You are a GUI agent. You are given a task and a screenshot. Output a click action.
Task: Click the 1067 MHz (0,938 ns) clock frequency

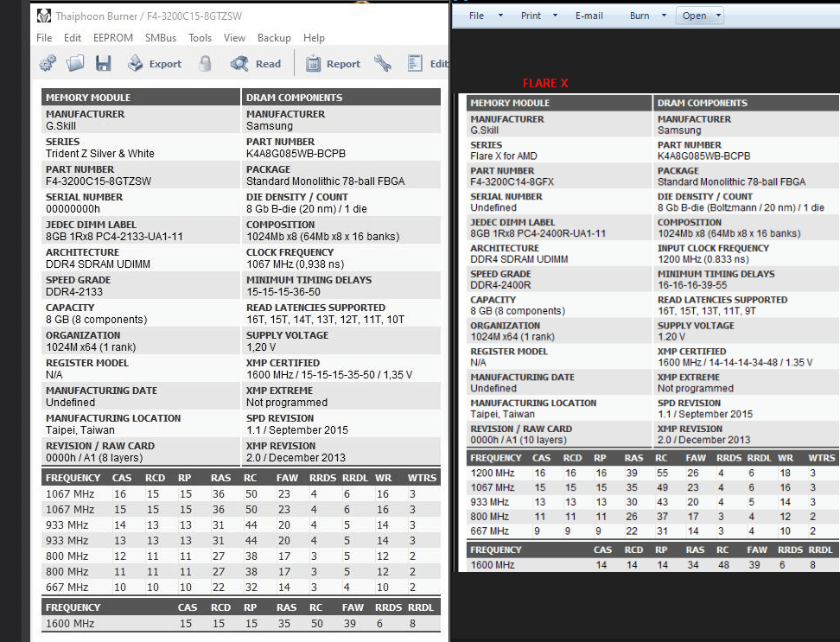tap(296, 264)
